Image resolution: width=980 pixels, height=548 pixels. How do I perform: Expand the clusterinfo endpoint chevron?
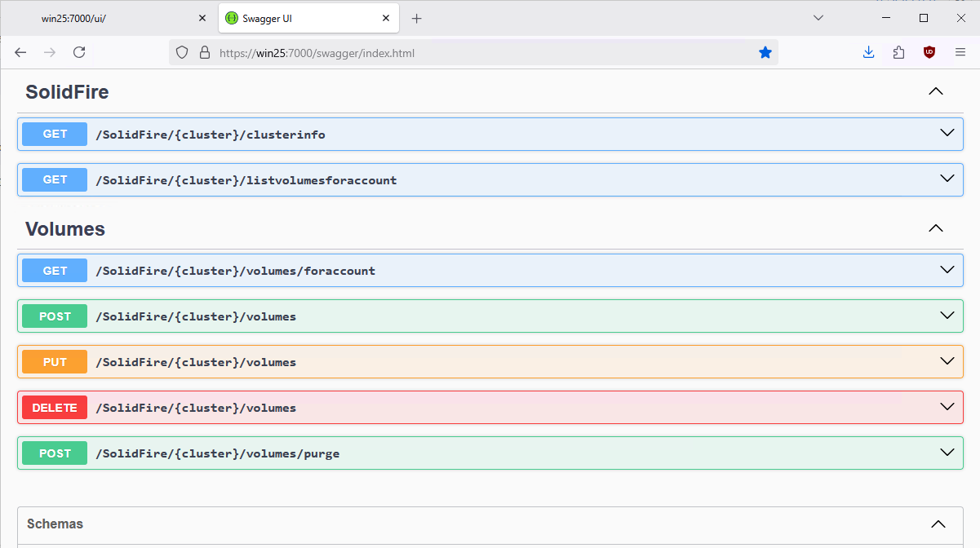click(947, 133)
